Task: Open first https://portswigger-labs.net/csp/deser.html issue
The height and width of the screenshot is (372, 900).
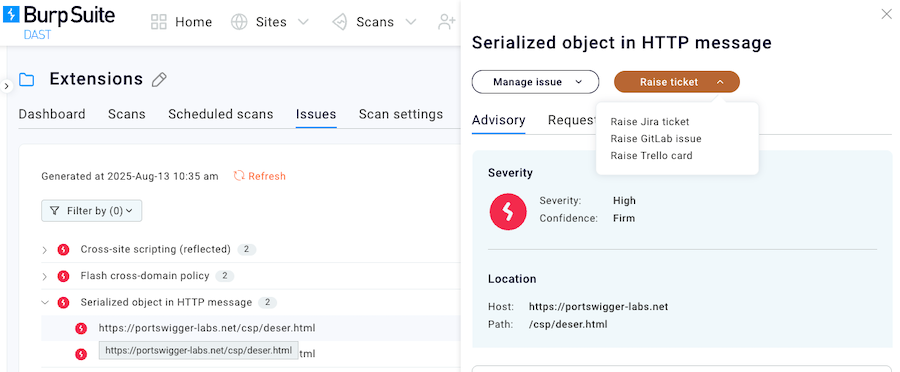Action: pos(207,328)
